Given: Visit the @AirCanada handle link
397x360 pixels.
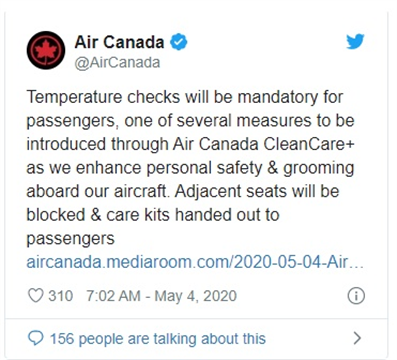Looking at the screenshot, I should click(x=117, y=63).
